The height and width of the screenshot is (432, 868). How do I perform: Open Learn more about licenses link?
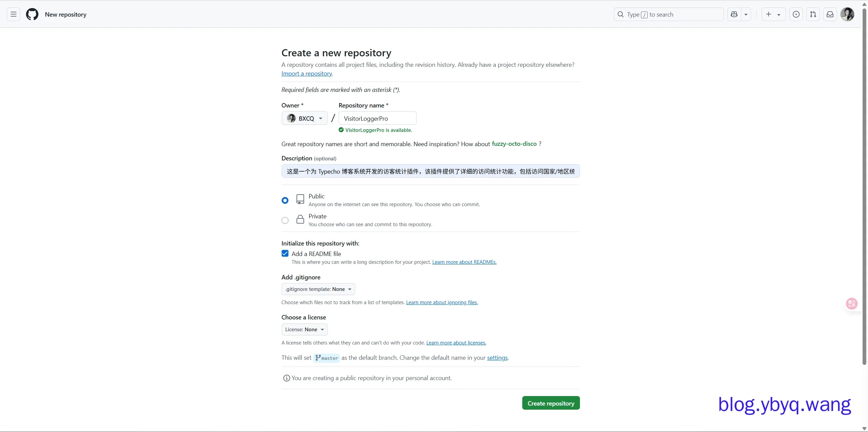456,343
